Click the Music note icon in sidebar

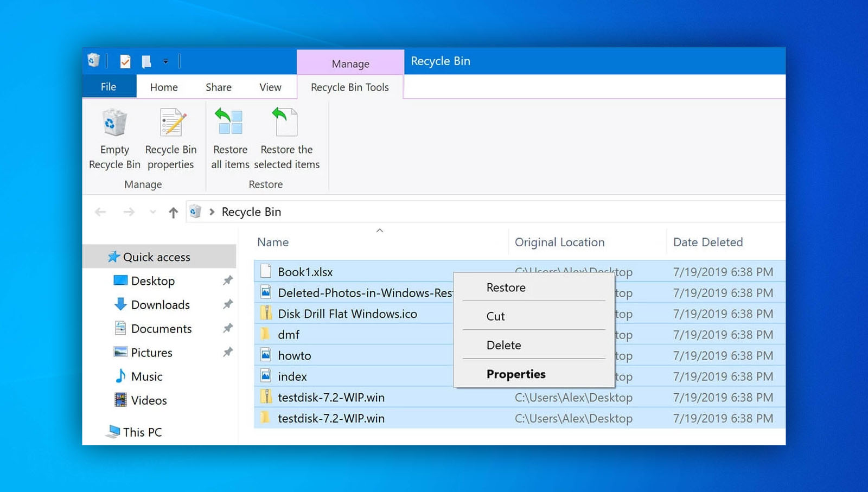(x=120, y=376)
